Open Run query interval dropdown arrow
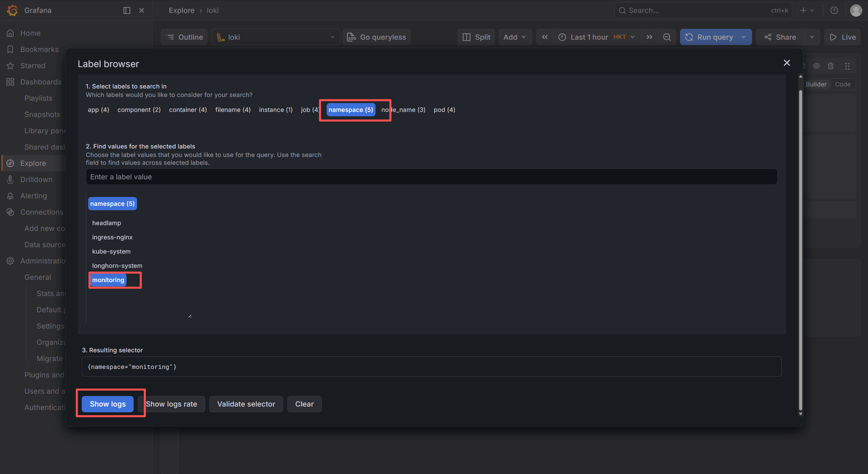The width and height of the screenshot is (868, 474). pyautogui.click(x=744, y=37)
